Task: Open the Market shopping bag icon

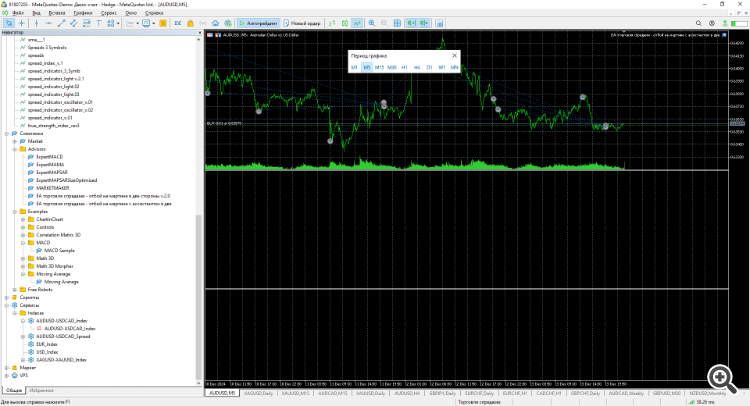Action: point(190,23)
